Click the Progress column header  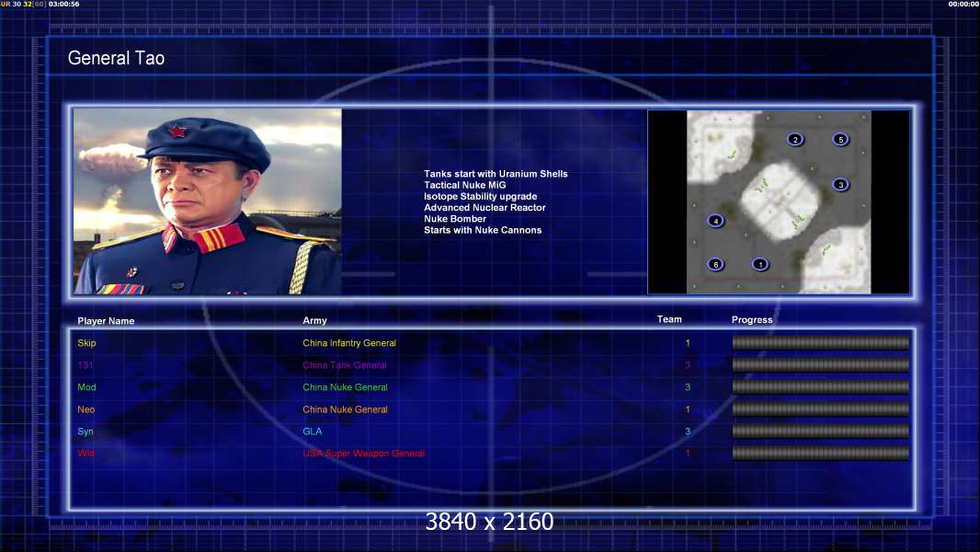752,320
